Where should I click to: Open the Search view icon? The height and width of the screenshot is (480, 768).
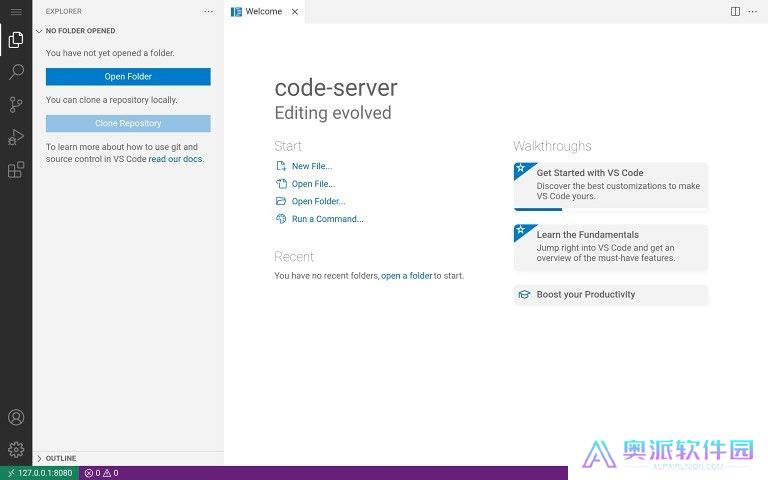pyautogui.click(x=16, y=72)
